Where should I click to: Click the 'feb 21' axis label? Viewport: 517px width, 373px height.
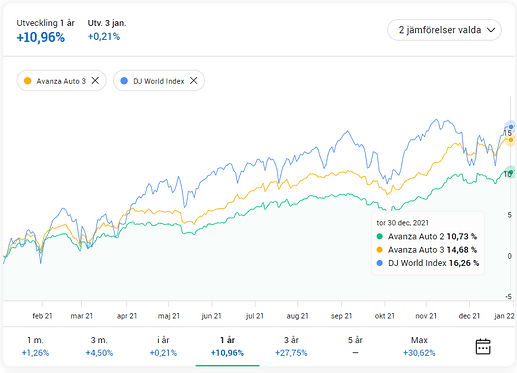(x=42, y=316)
